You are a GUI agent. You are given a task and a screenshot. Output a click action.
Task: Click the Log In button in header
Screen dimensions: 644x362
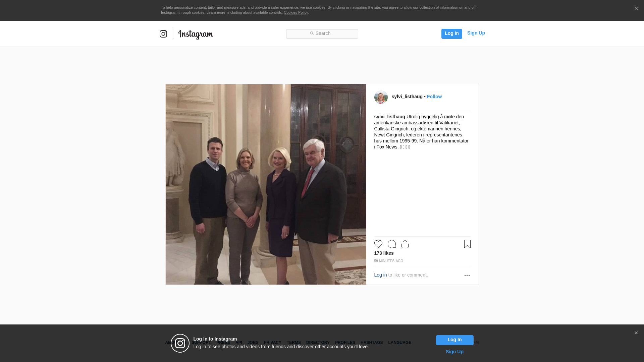[x=451, y=34]
